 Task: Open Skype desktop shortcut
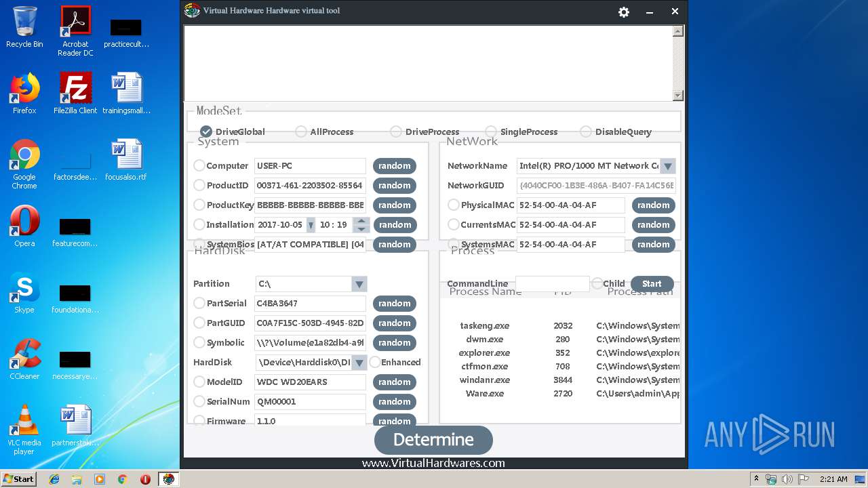coord(24,293)
